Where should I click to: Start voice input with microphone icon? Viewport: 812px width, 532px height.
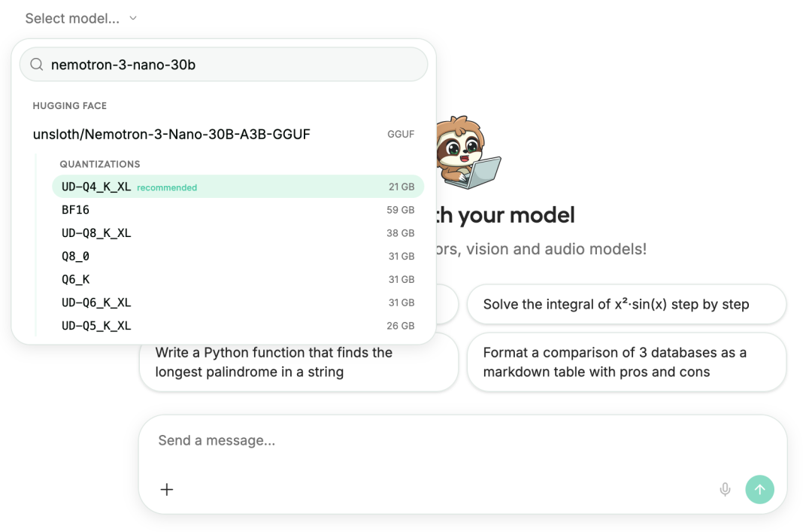725,489
